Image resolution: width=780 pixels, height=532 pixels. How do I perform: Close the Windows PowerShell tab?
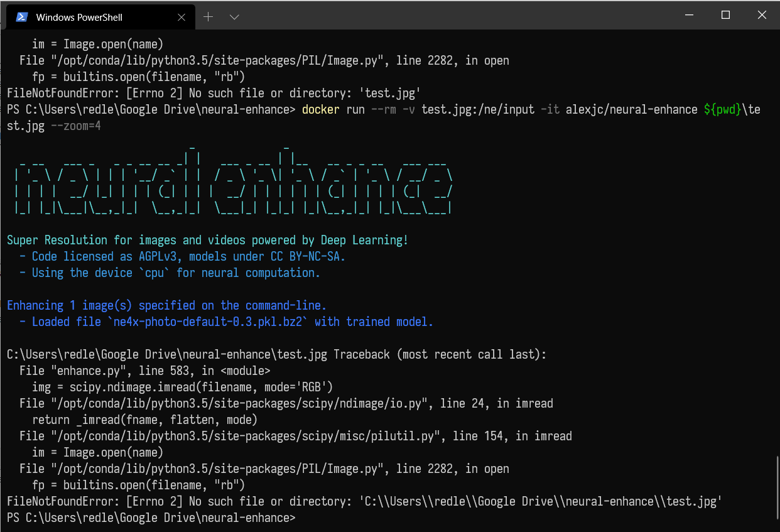click(x=183, y=17)
